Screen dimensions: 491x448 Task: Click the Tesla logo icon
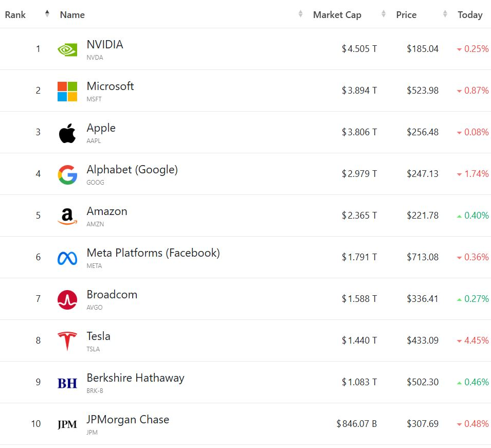coord(67,341)
